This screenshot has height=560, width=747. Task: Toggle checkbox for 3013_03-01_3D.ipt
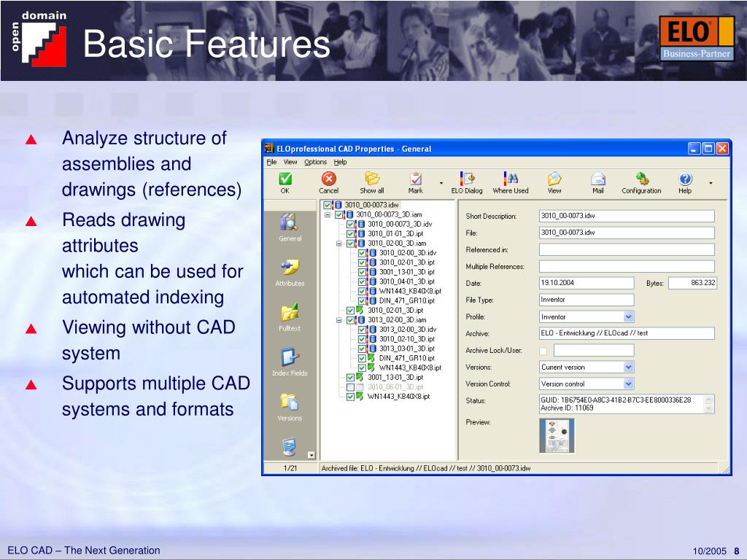(362, 349)
